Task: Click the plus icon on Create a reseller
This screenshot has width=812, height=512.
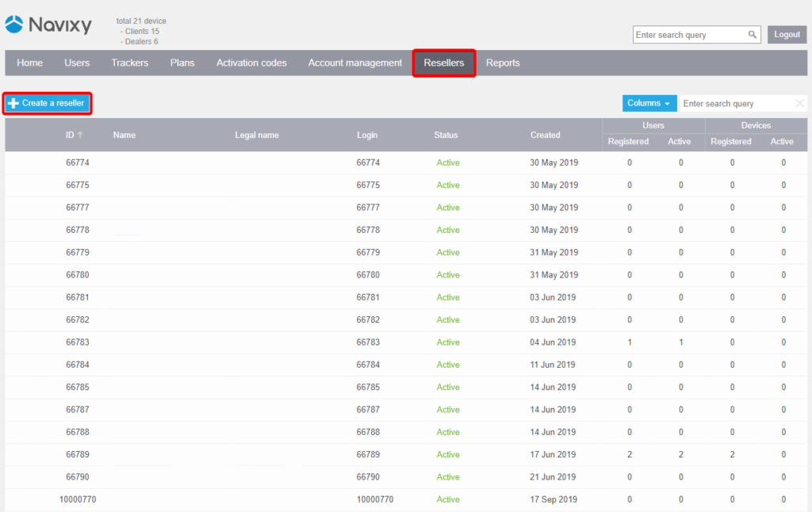Action: (13, 104)
